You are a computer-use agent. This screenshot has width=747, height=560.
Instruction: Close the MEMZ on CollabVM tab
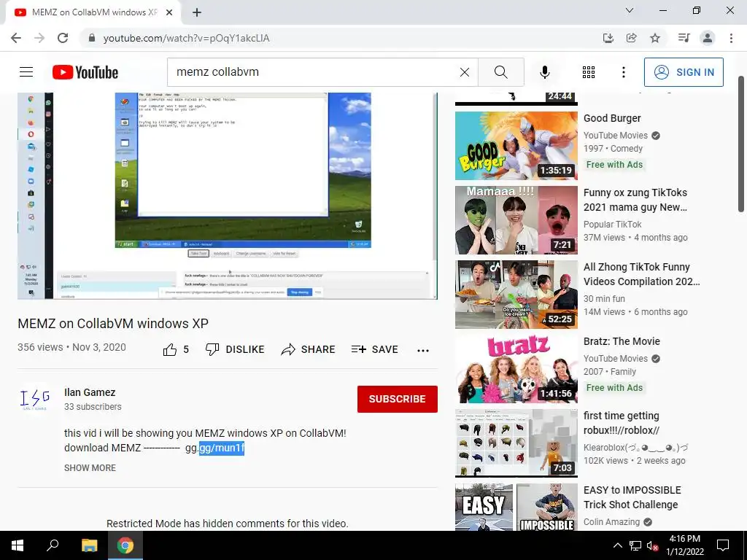[169, 12]
